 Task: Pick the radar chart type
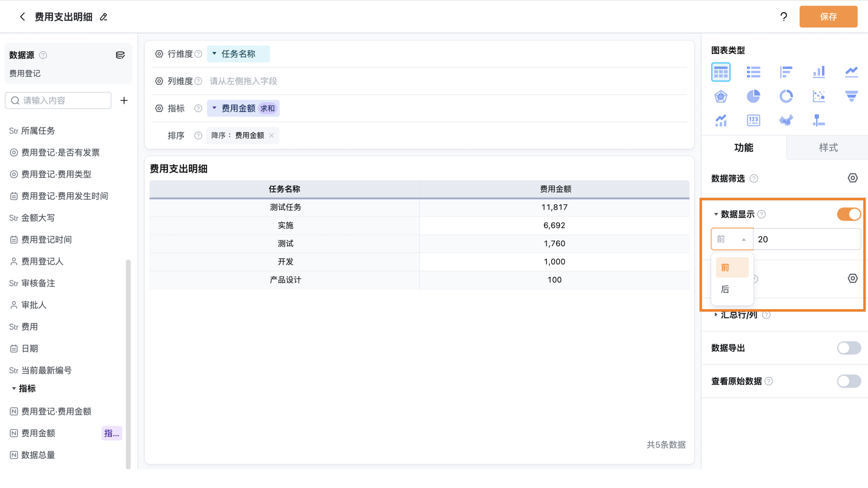point(721,96)
